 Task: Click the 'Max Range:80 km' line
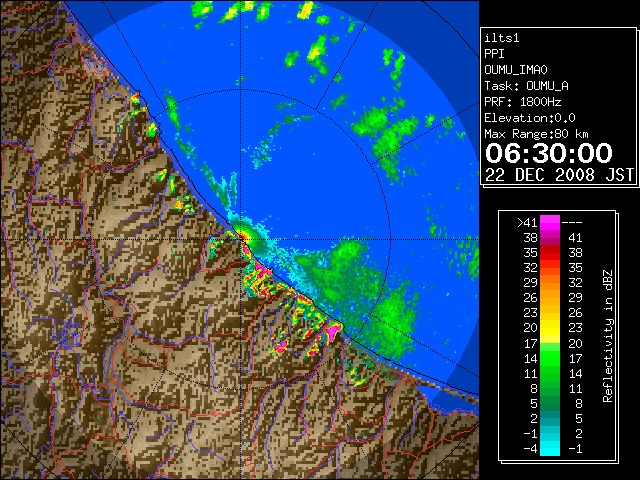click(x=536, y=134)
